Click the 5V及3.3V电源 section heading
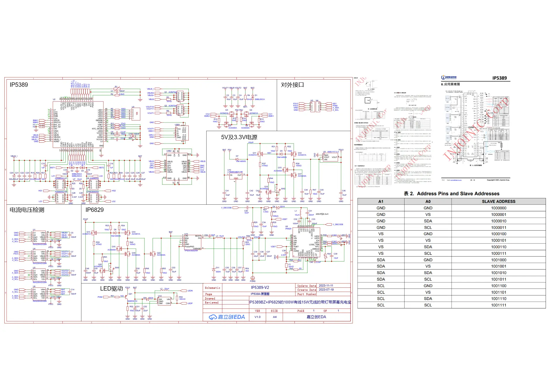 (x=239, y=137)
